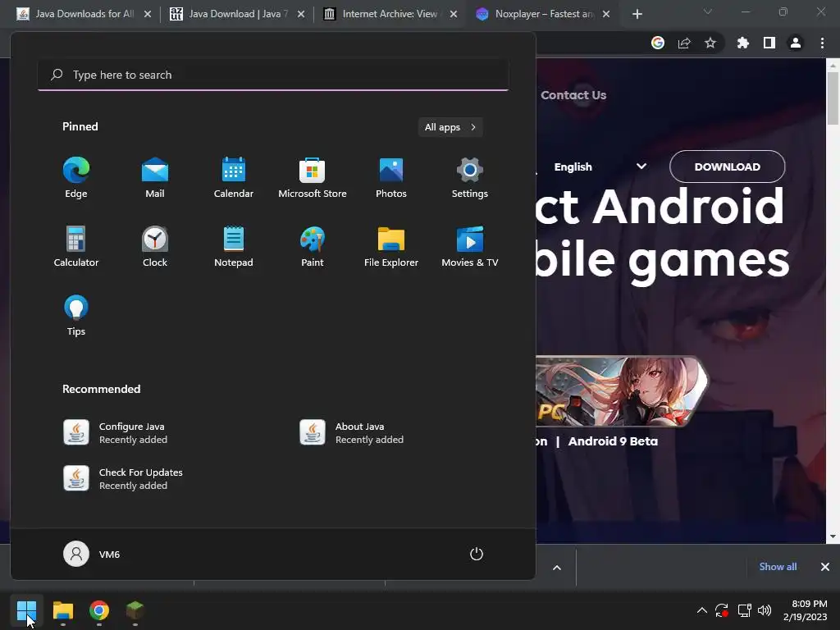
Task: Open the English language dropdown
Action: [x=600, y=167]
